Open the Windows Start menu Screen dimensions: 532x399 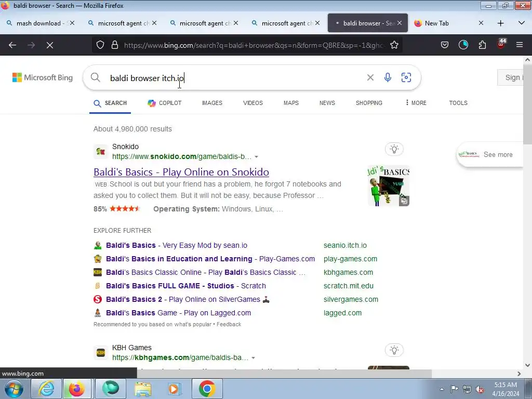pos(14,389)
